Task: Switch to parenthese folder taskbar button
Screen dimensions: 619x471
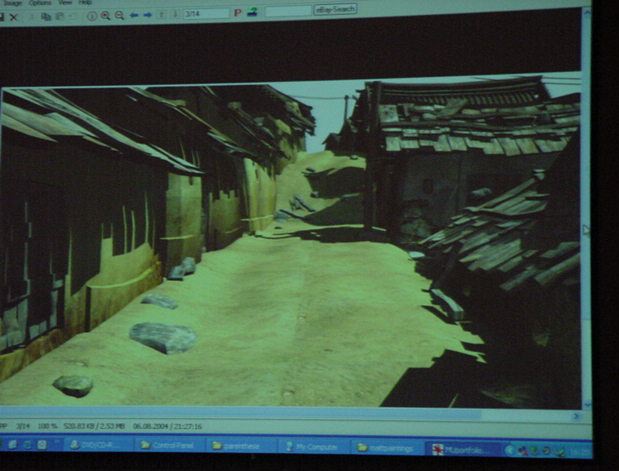Action: [x=241, y=446]
